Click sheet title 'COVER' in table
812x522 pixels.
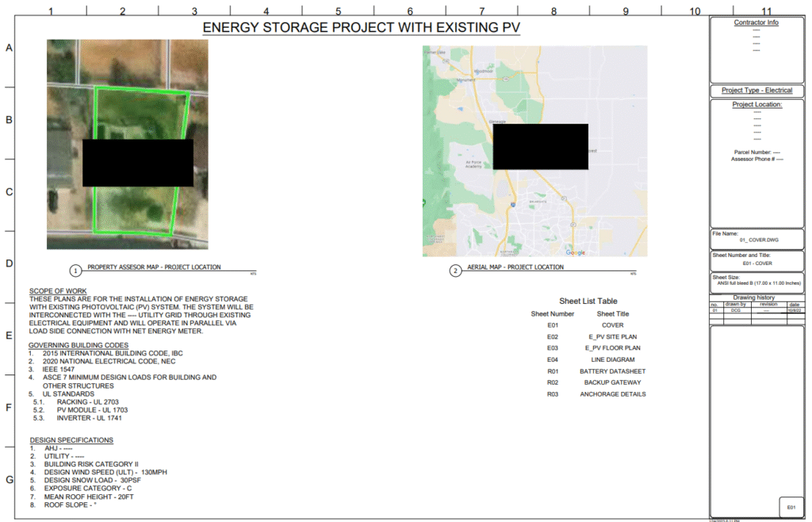point(613,325)
